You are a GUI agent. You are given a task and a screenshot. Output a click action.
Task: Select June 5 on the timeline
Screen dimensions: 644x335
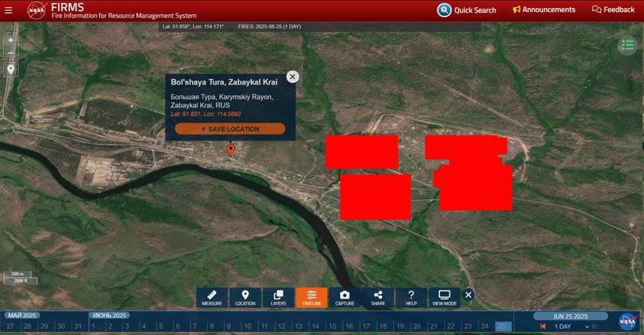coord(161,326)
